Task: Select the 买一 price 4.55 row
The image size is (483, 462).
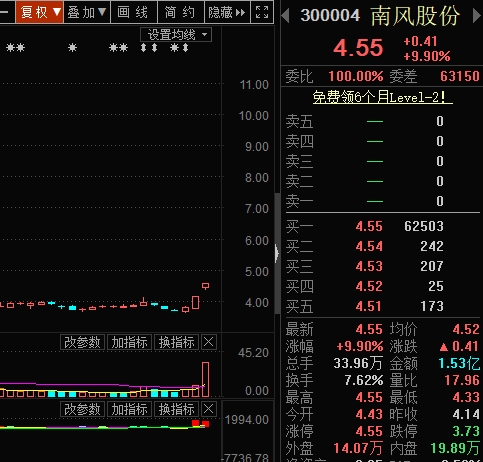Action: [382, 226]
